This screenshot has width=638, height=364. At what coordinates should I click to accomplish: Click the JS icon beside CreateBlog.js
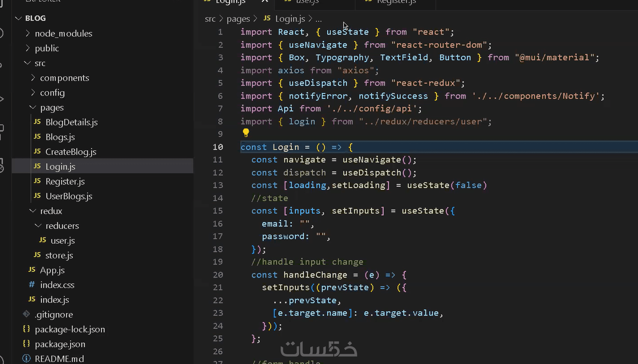(37, 151)
